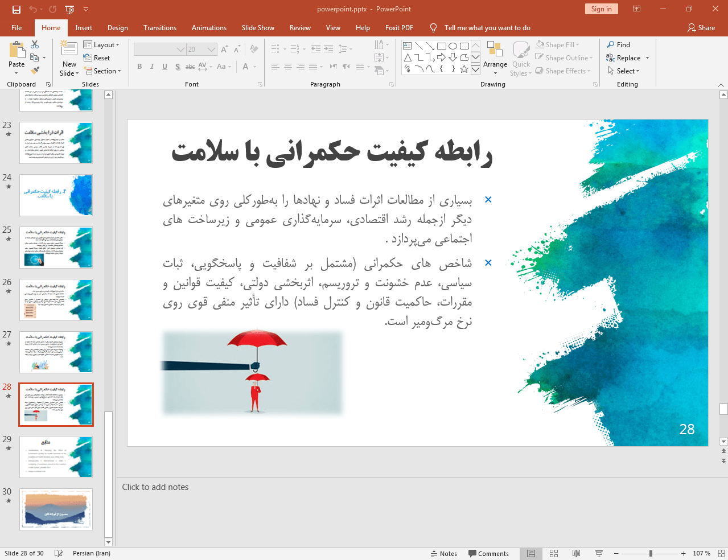
Task: Switch to the Slide Show tab
Action: [258, 28]
